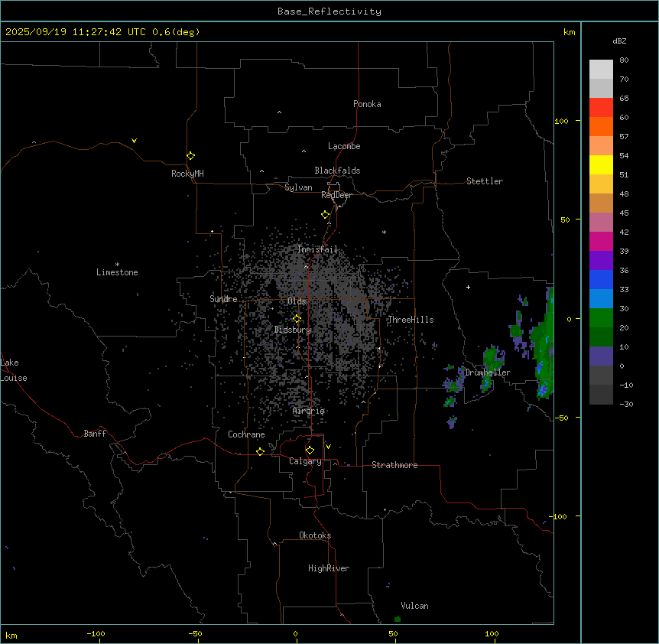The height and width of the screenshot is (644, 659).
Task: Select the Banff label on the map
Action: click(x=95, y=434)
